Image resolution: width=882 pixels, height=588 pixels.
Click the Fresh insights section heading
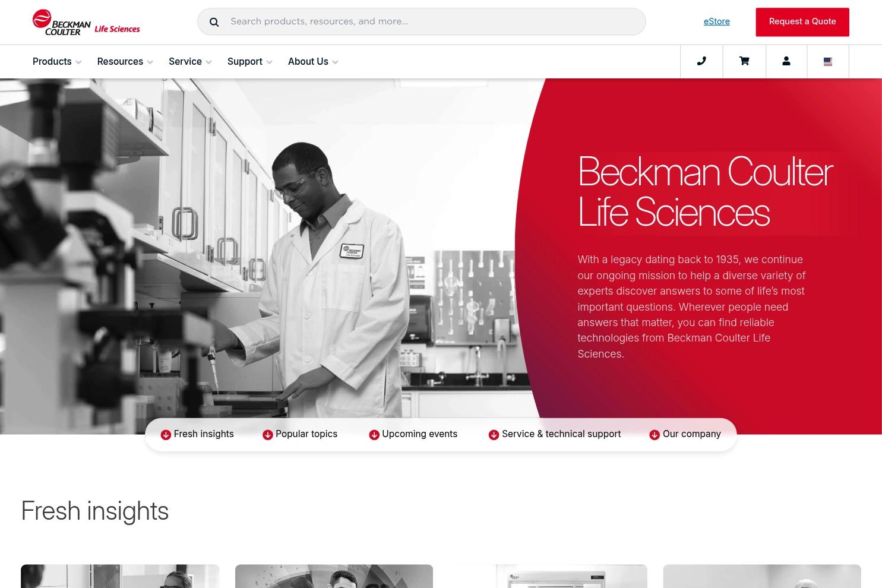point(95,511)
